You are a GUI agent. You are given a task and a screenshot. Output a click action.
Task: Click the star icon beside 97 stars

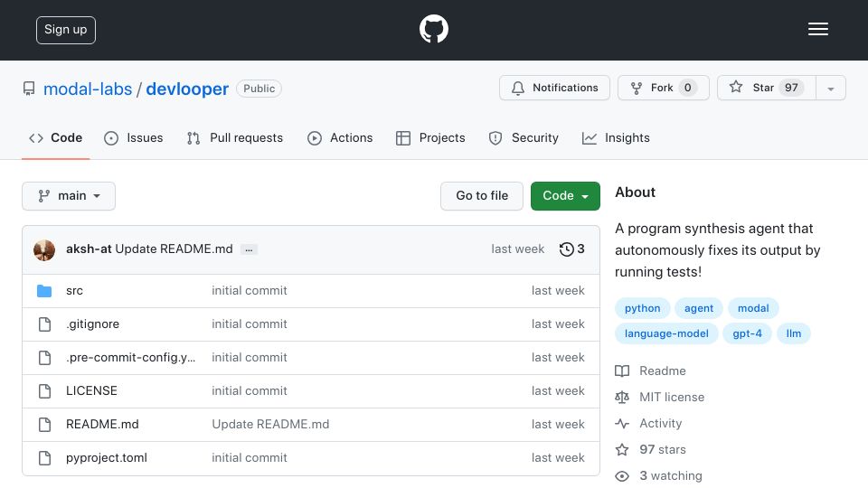(622, 450)
